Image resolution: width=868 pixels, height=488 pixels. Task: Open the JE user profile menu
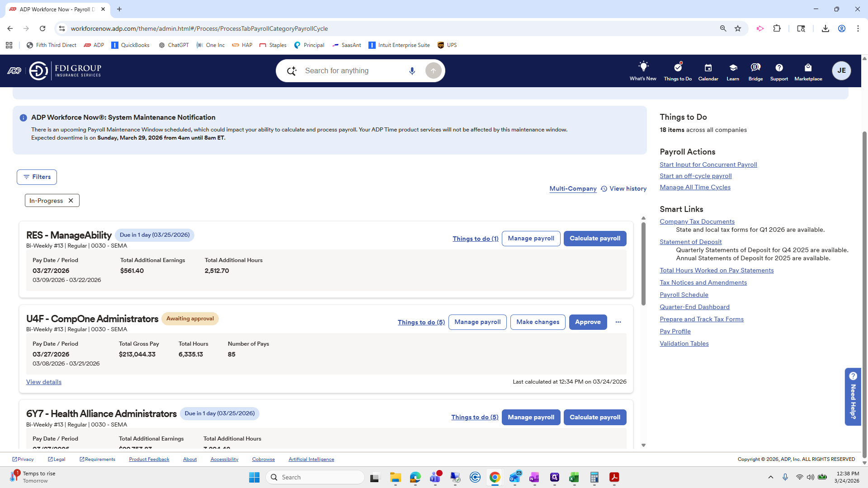tap(841, 70)
